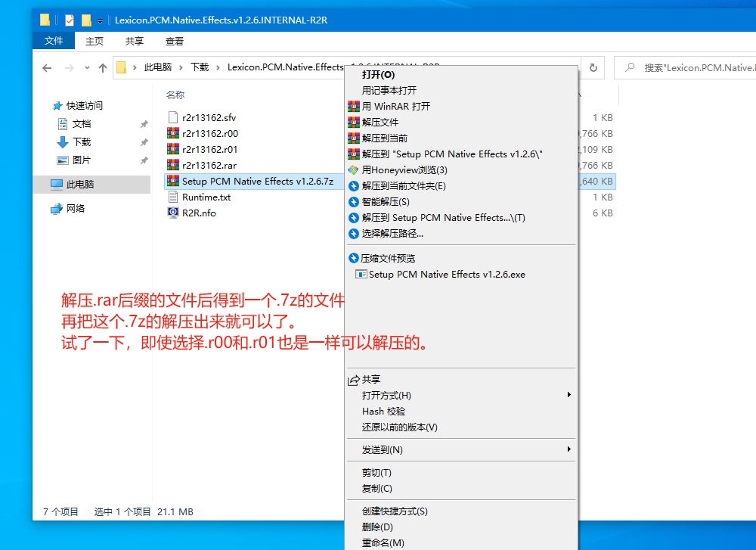Select the file name r2r13162.sfv
The image size is (756, 550).
point(209,117)
